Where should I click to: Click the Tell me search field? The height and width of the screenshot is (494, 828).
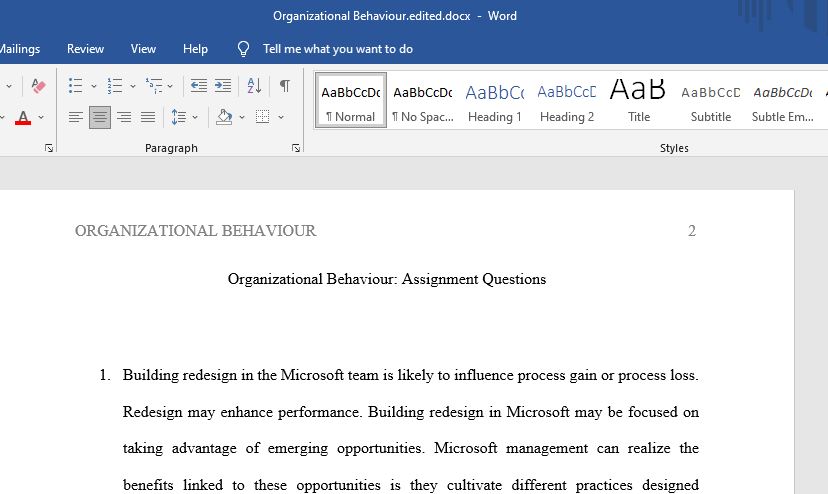[338, 49]
